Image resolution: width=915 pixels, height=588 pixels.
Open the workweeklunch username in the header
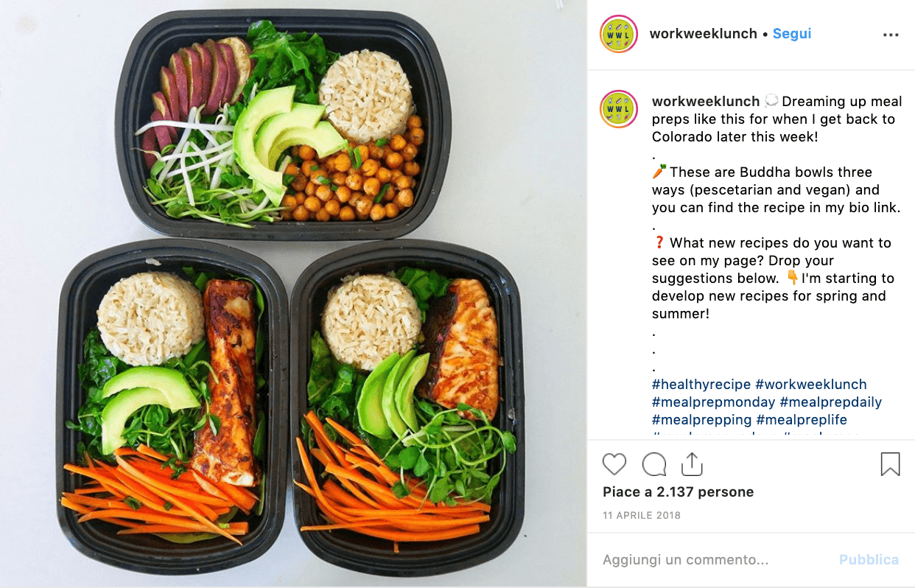pyautogui.click(x=703, y=34)
